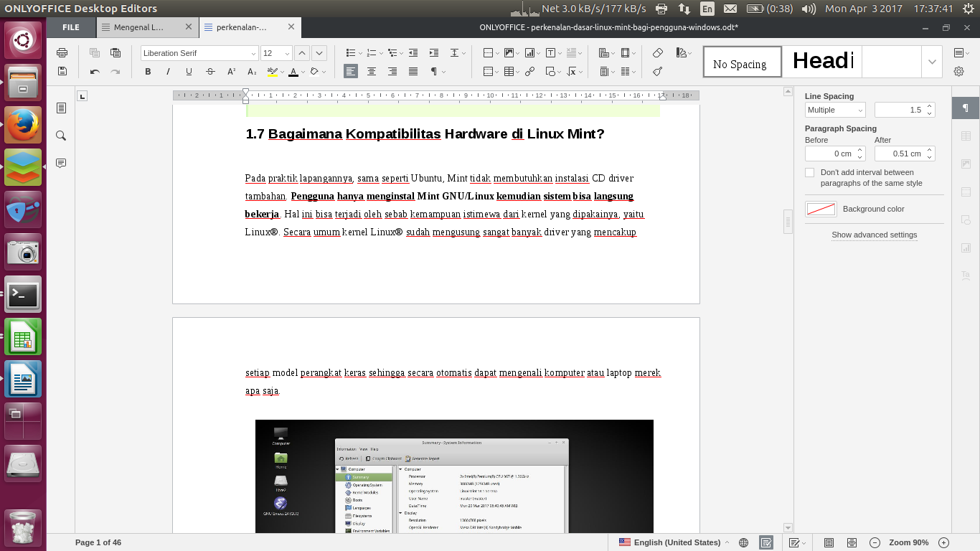Print the document via the printer icon
The image size is (980, 551).
(63, 52)
